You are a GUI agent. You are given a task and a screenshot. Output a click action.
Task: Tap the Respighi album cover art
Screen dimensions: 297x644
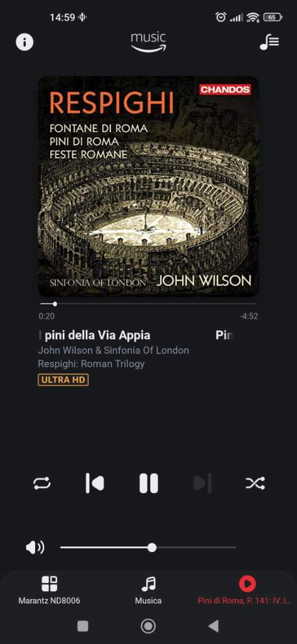click(x=148, y=186)
